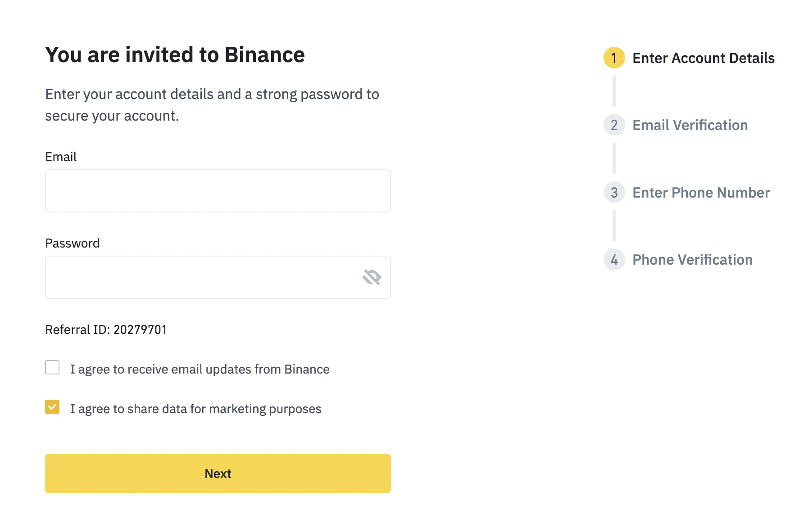Focus the Password input field

(203, 277)
